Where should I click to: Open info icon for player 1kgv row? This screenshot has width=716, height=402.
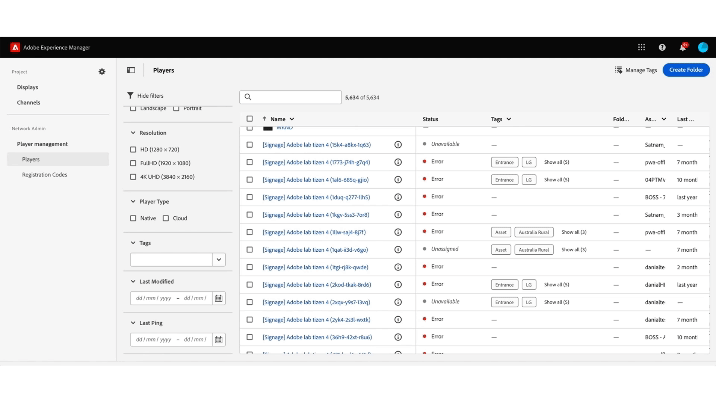coord(398,215)
